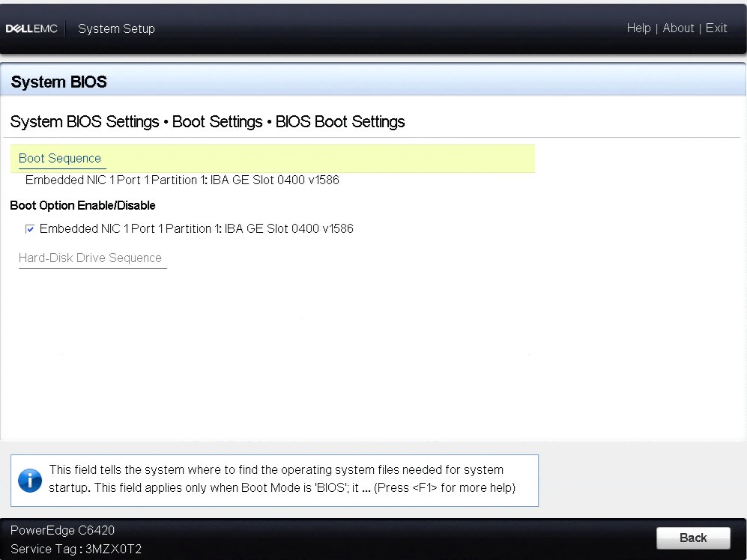This screenshot has width=747, height=560.
Task: Open the Hard-Disk Drive Sequence setting
Action: coord(90,258)
